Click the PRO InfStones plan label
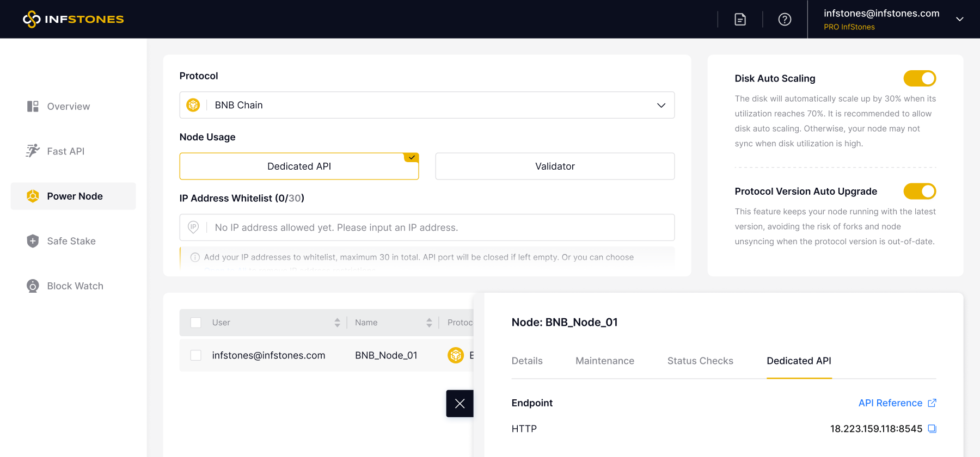 [849, 27]
